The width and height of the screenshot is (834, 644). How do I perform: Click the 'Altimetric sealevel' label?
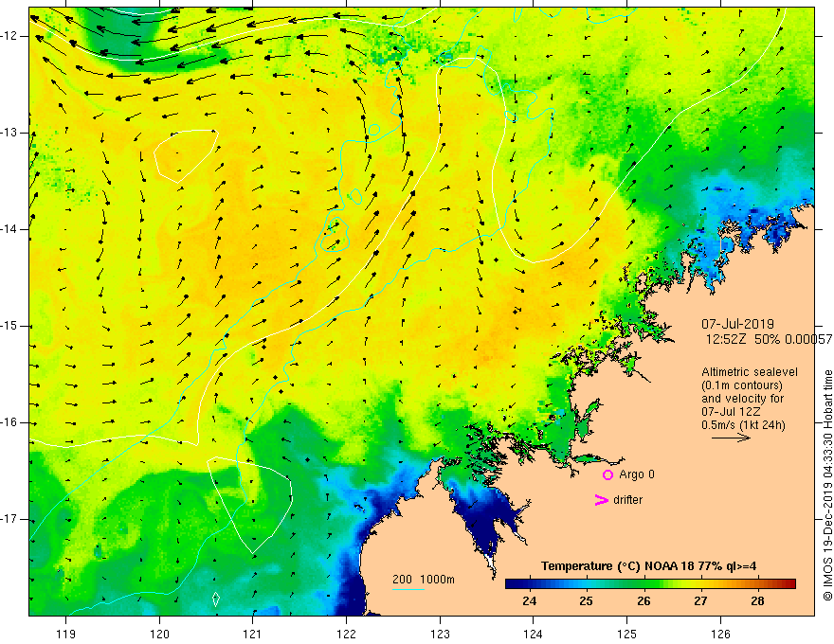[x=749, y=372]
